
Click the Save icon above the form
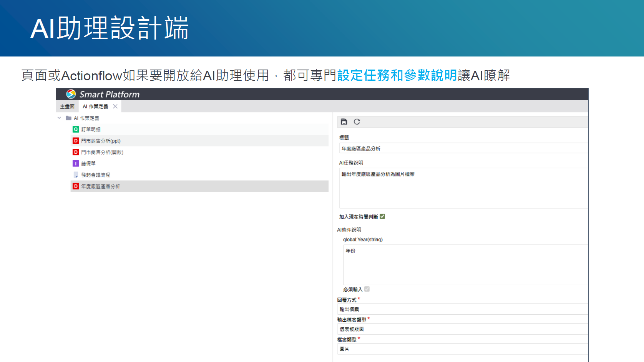tap(343, 122)
